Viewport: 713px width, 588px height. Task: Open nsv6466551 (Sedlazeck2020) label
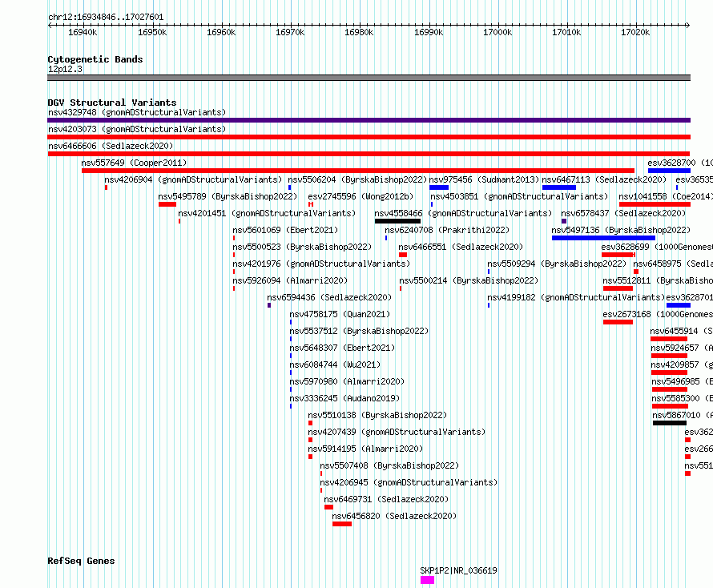point(461,247)
